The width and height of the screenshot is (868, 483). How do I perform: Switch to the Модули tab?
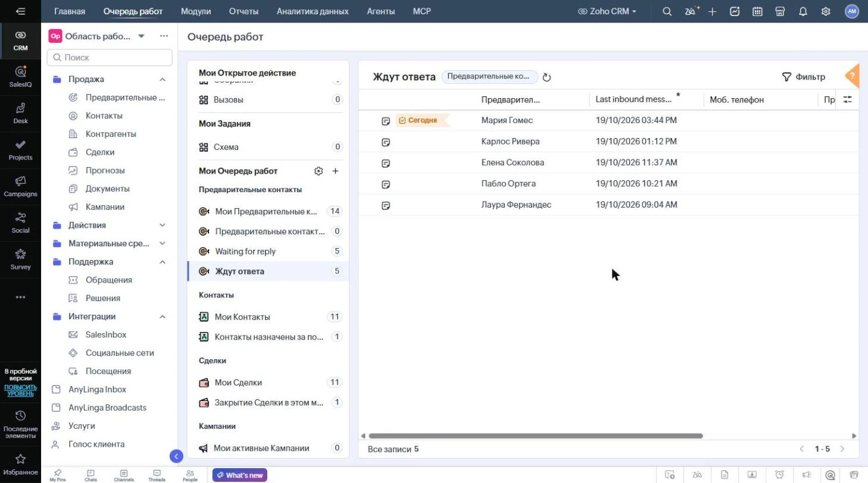click(196, 11)
